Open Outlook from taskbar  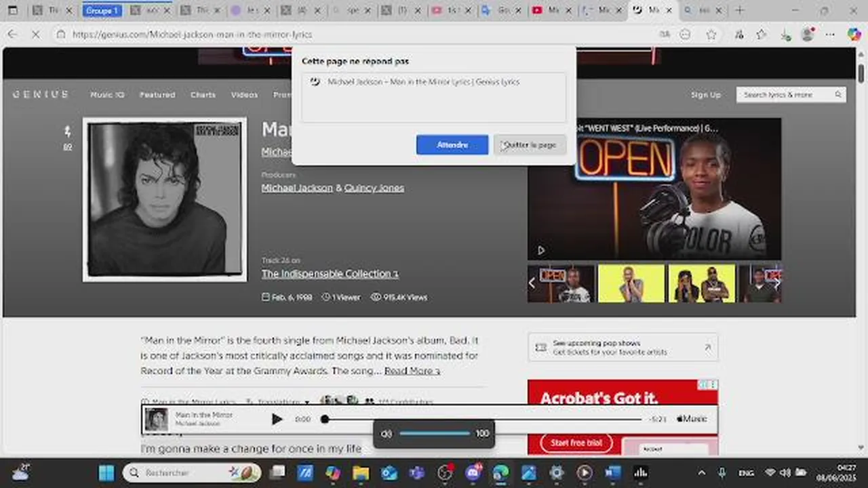pos(389,472)
